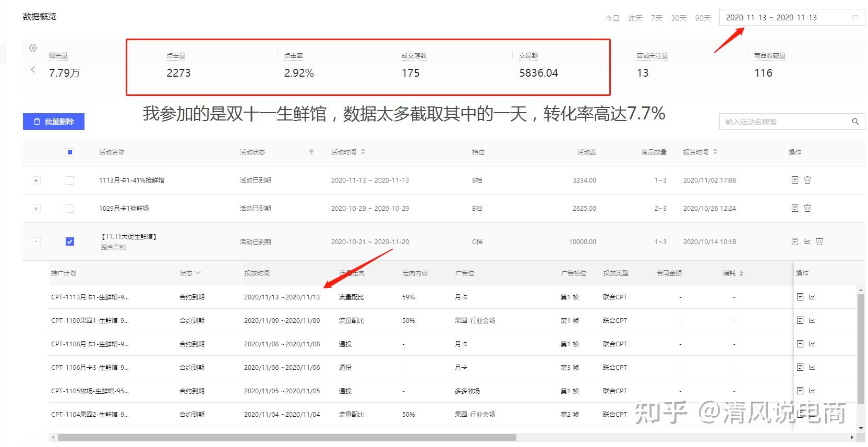Click the 活动名称 column header
Image resolution: width=868 pixels, height=447 pixels.
112,152
